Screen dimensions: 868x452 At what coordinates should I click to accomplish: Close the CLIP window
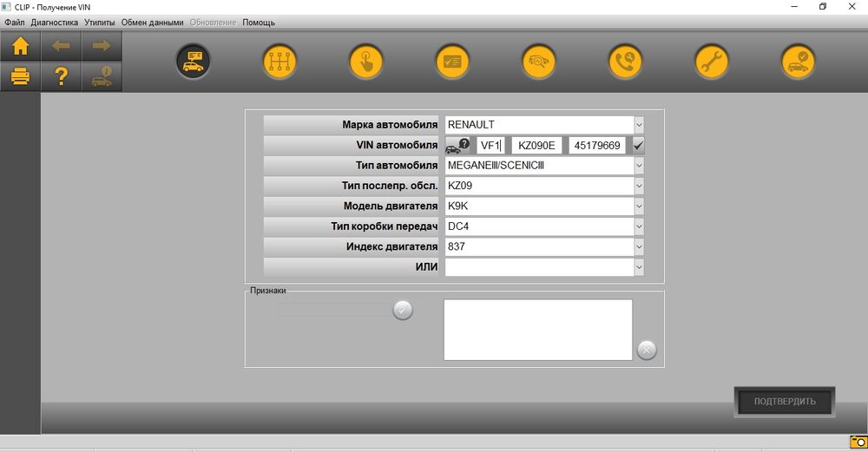coord(852,7)
